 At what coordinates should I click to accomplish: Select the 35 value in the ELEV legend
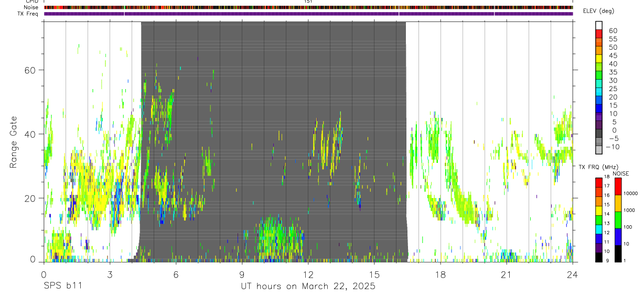click(x=613, y=72)
